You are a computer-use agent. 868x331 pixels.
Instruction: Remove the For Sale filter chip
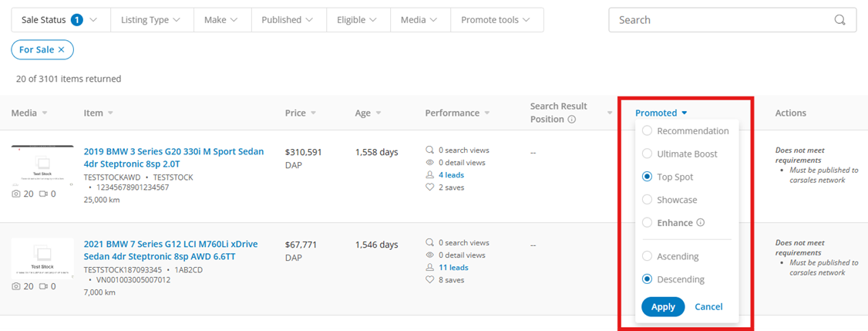[x=62, y=49]
